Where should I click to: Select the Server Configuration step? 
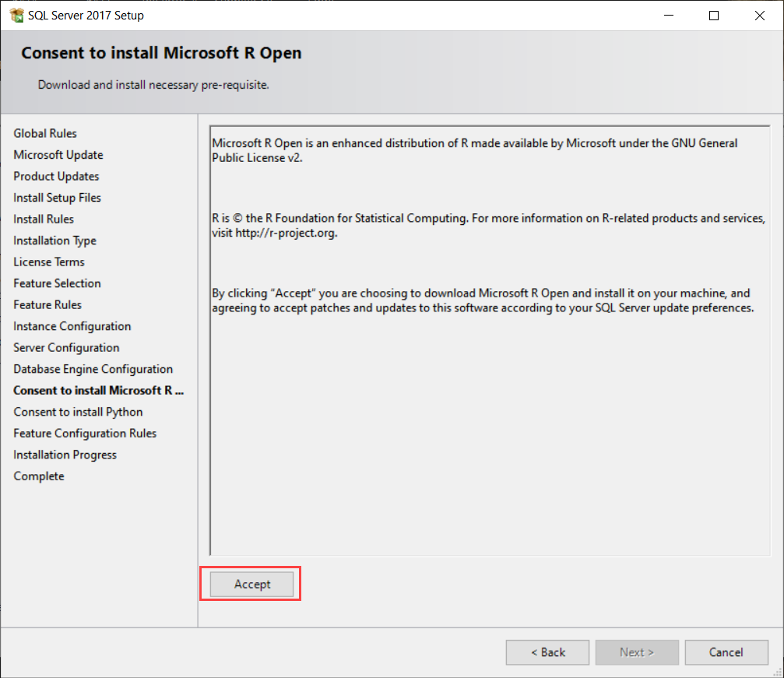[66, 348]
